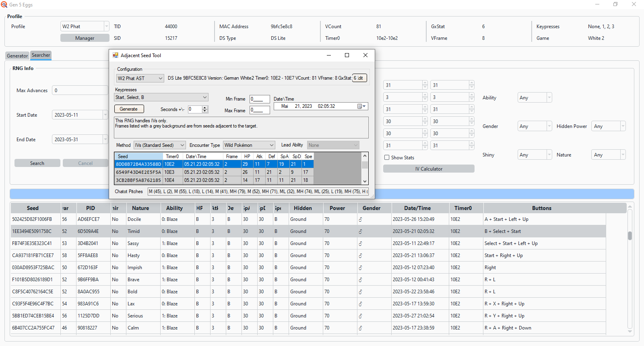644x346 pixels.
Task: Open the Method IVs (Standard Seed) dropdown
Action: click(x=160, y=145)
